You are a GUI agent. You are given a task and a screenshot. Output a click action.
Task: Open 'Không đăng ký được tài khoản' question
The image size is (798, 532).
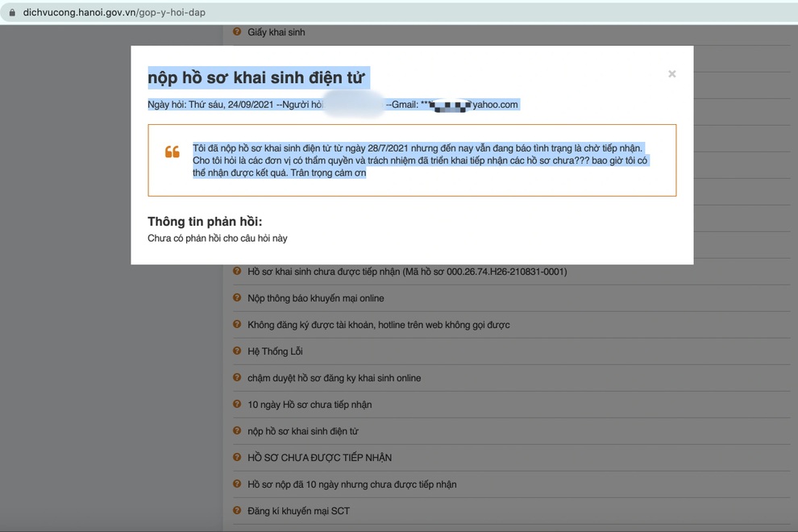pyautogui.click(x=379, y=325)
